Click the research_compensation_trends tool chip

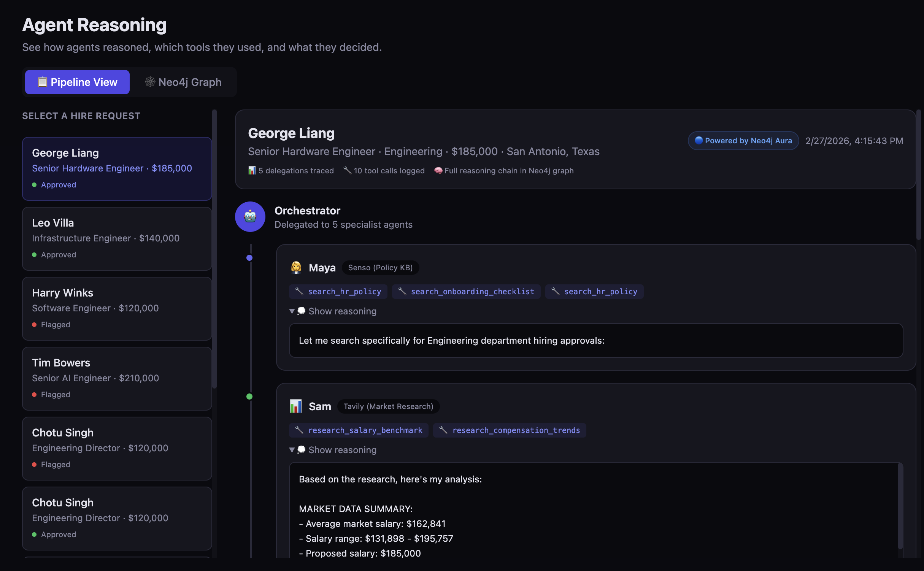coord(510,430)
